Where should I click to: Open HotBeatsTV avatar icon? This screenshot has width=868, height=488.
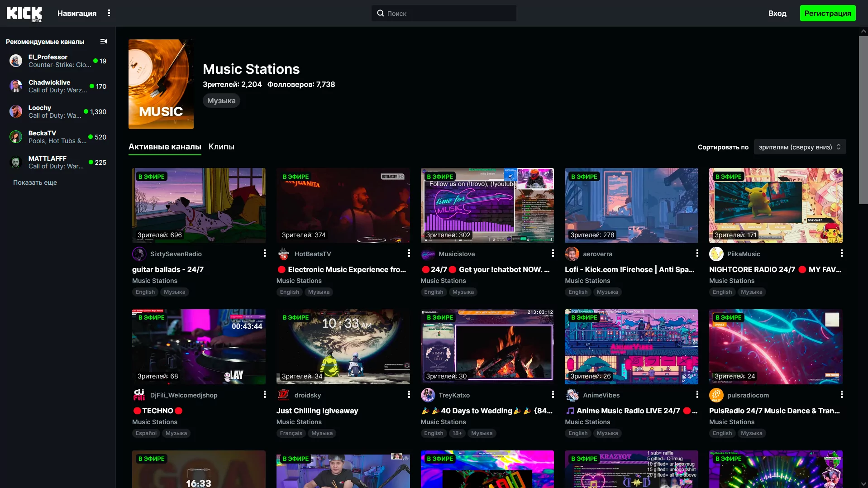(284, 254)
